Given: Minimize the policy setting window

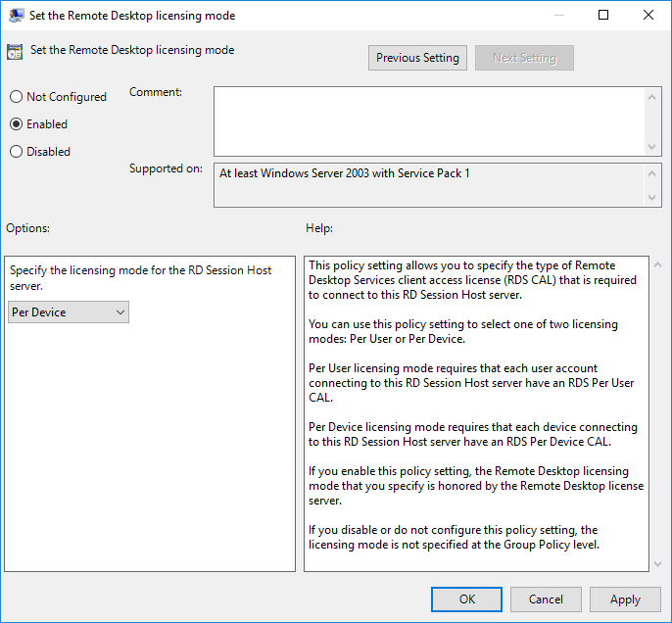Looking at the screenshot, I should pyautogui.click(x=558, y=16).
